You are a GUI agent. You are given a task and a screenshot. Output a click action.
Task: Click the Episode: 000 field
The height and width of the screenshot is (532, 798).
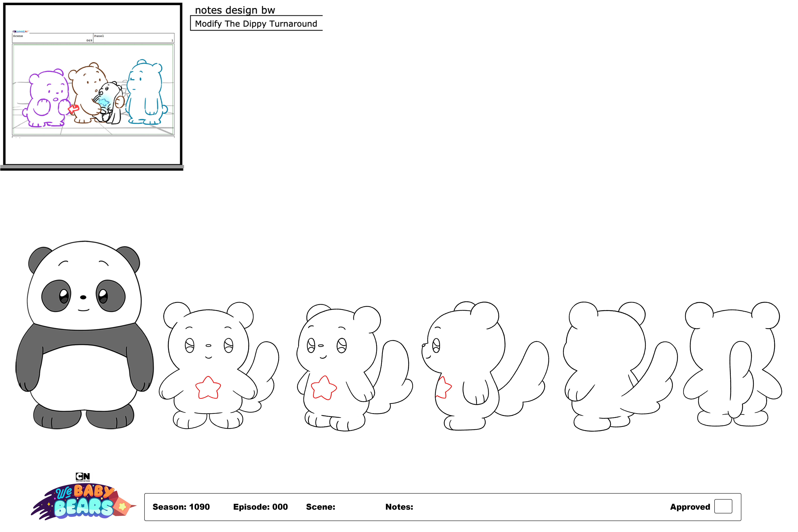tap(260, 507)
